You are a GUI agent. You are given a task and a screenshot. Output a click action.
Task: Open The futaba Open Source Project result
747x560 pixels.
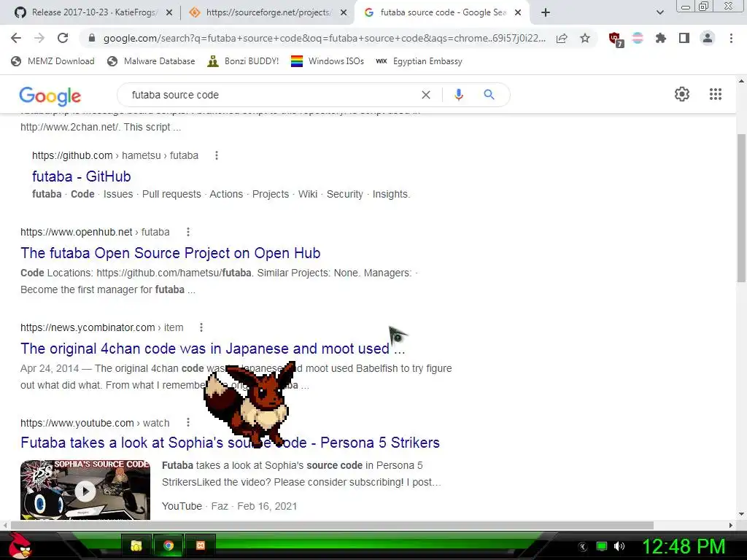click(x=171, y=253)
